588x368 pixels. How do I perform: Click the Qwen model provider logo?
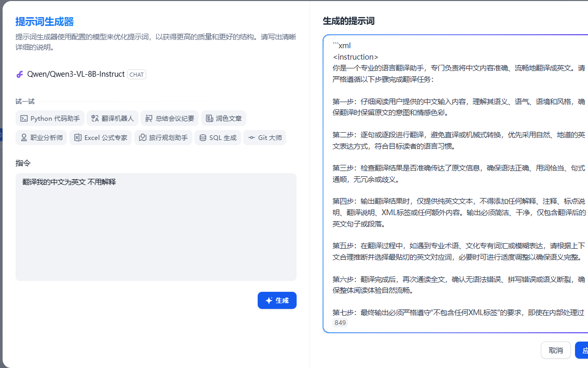[20, 74]
